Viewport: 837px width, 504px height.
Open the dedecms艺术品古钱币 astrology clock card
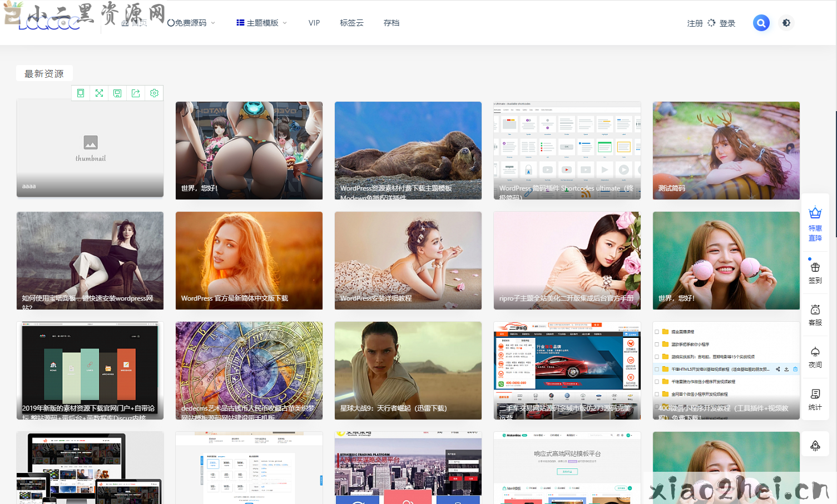pos(249,371)
